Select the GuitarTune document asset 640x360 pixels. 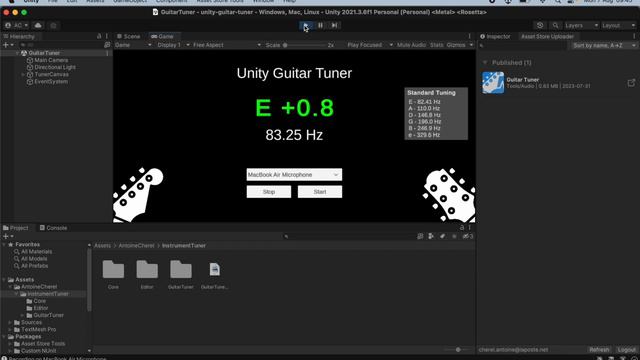[214, 270]
